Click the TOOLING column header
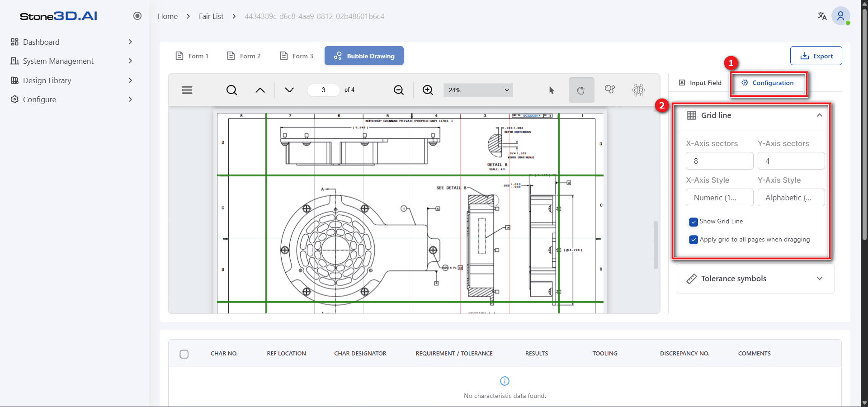868x407 pixels. point(605,354)
